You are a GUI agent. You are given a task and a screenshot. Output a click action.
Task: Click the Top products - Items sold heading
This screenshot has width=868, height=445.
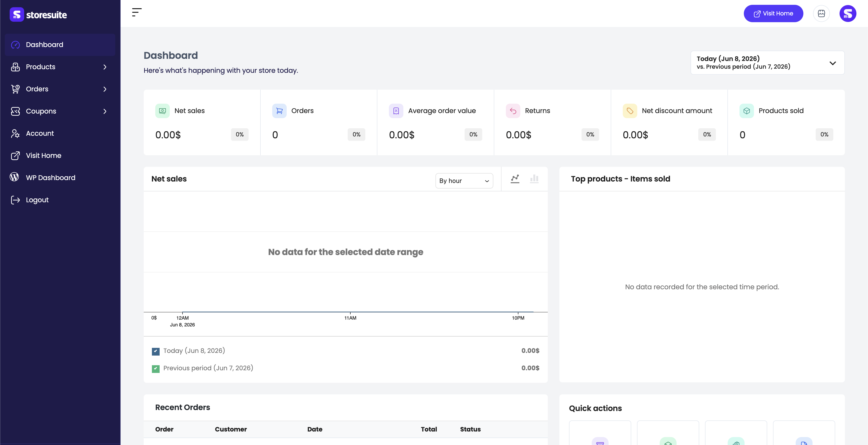[x=620, y=179]
